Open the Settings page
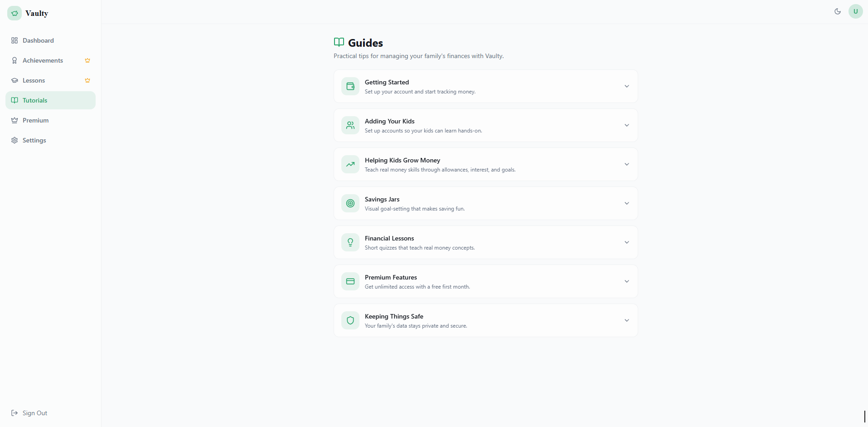The image size is (868, 427). coord(34,140)
